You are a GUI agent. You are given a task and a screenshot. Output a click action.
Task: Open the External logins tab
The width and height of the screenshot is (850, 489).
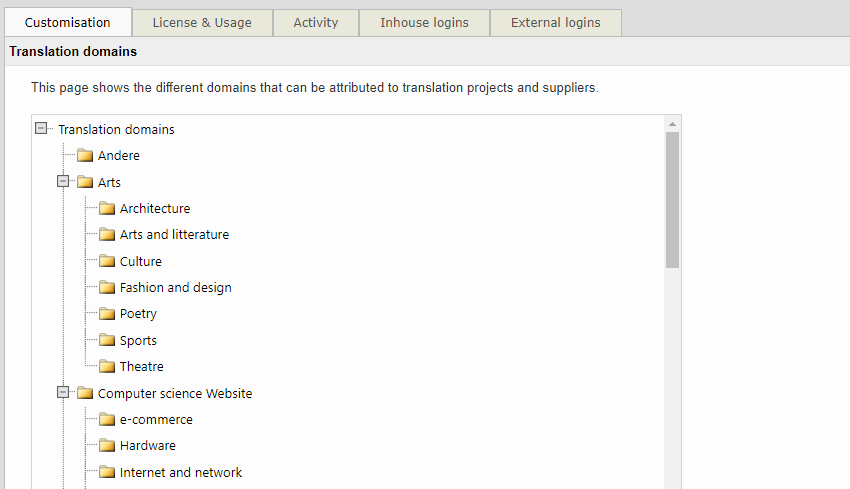(556, 23)
